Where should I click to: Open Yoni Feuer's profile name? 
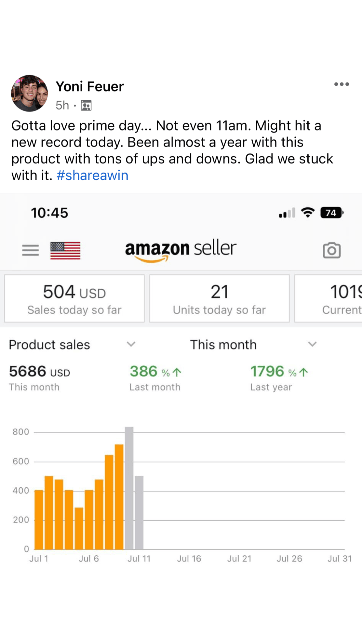[90, 86]
